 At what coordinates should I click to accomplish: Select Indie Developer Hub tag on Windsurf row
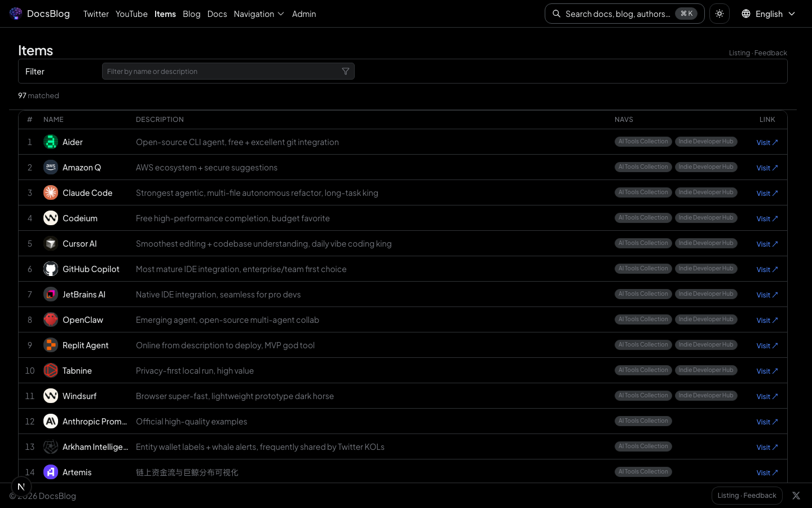[x=705, y=396]
